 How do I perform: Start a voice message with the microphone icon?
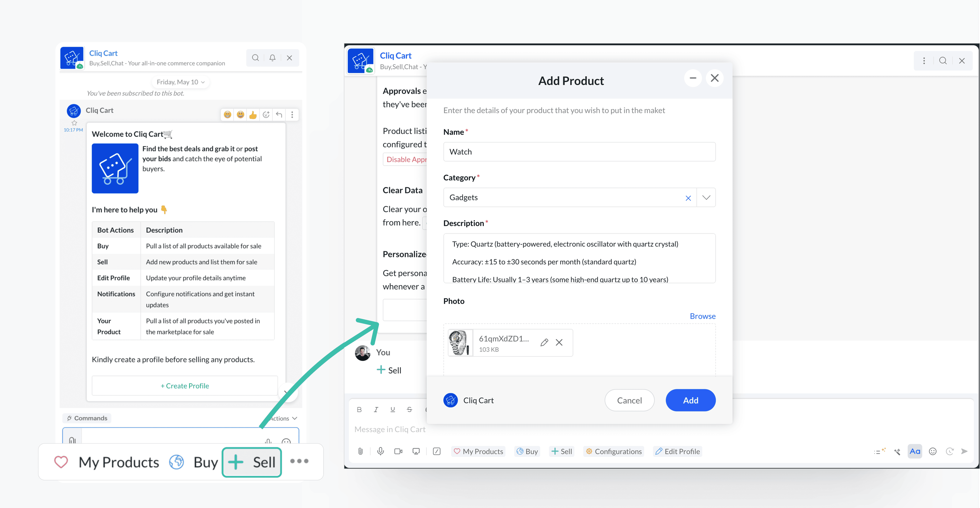click(380, 451)
